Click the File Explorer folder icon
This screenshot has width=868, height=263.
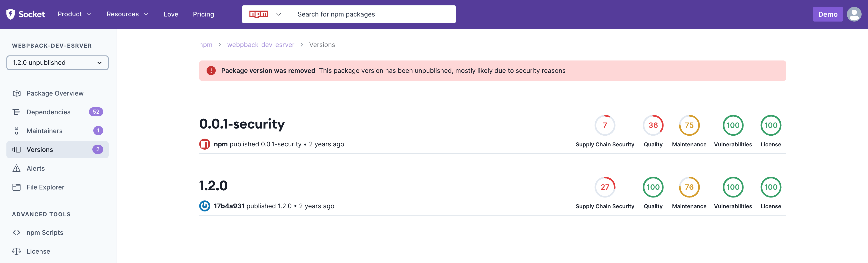[x=17, y=187]
